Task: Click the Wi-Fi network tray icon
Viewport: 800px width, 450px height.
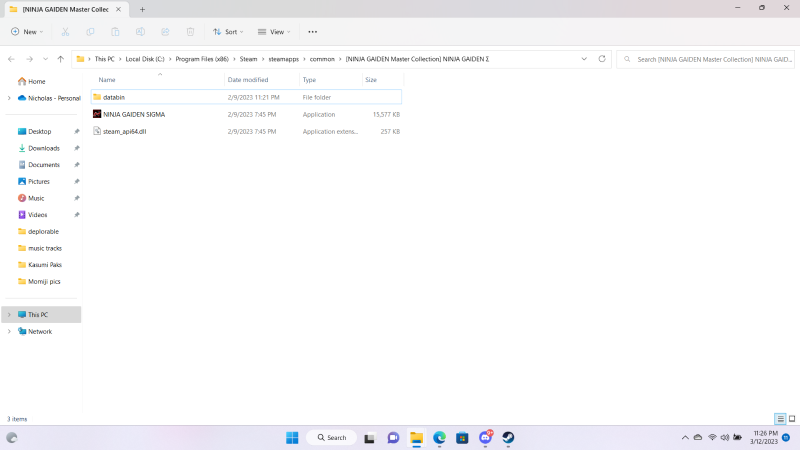Action: click(712, 437)
